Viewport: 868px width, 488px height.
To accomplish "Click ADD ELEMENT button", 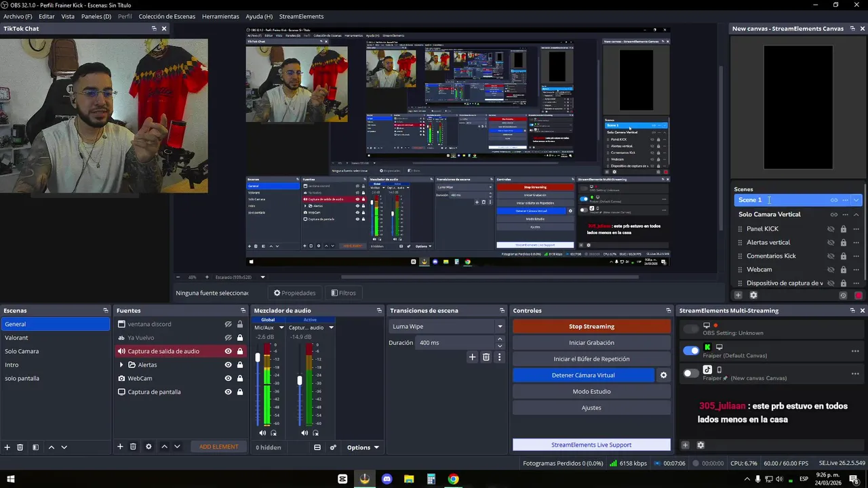I will coord(218,447).
